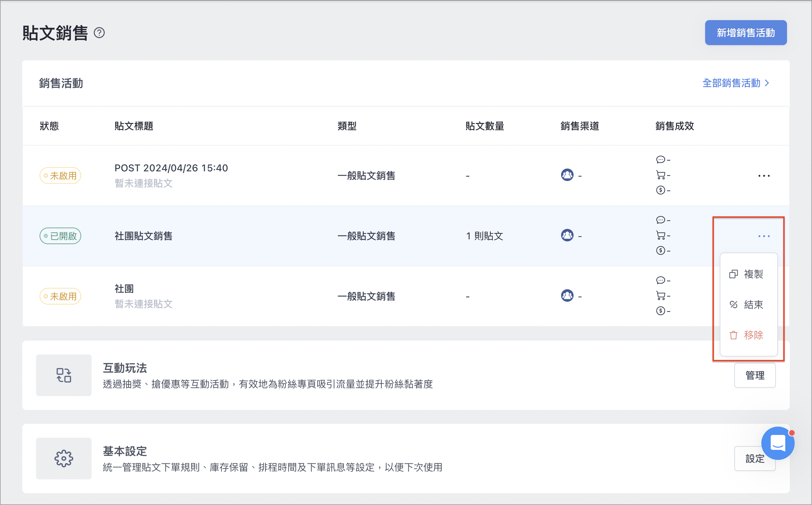Click the cart icon in POST 2024/04/26 row

point(660,175)
